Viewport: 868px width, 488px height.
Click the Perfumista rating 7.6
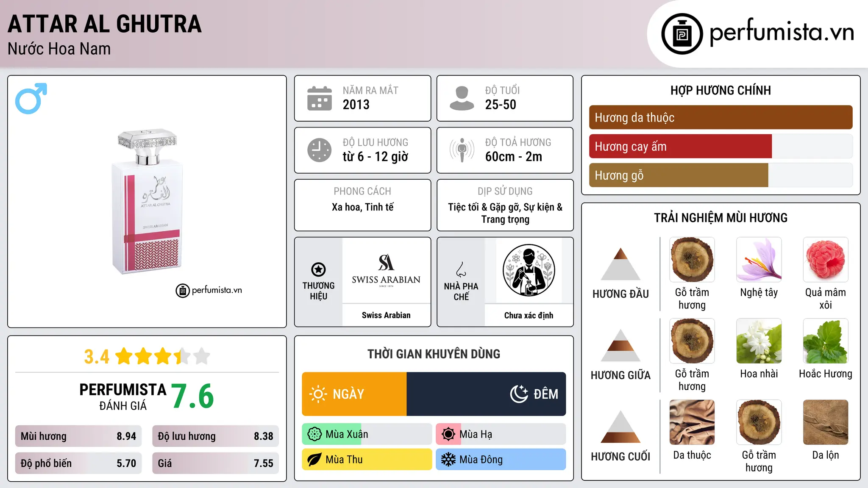pyautogui.click(x=193, y=396)
